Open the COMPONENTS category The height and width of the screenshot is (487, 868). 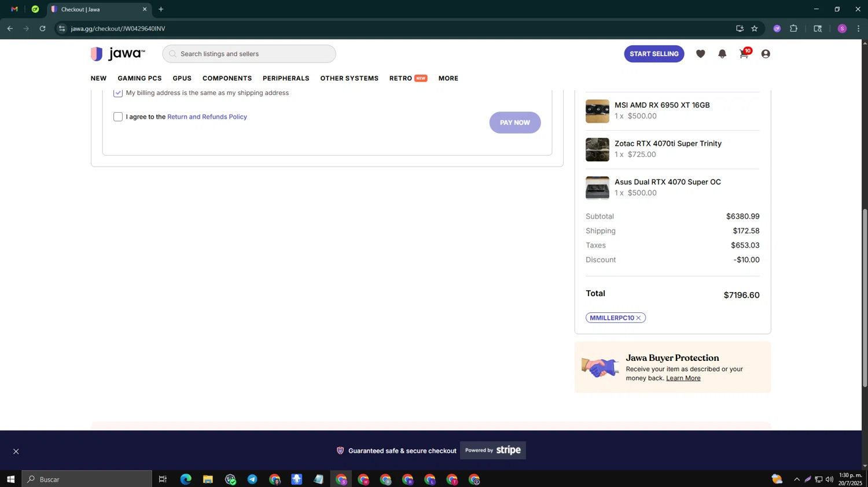(x=227, y=78)
